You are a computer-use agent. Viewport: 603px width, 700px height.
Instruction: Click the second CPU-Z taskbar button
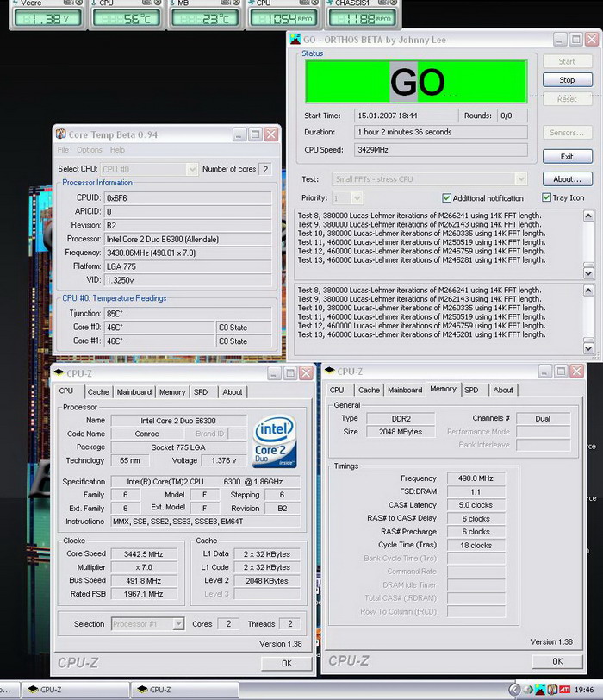184,690
